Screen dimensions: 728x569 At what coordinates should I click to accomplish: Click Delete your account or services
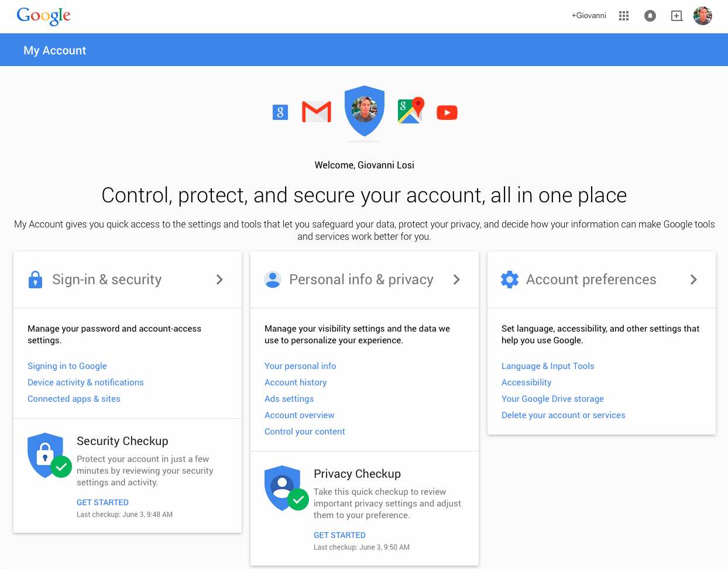click(563, 415)
